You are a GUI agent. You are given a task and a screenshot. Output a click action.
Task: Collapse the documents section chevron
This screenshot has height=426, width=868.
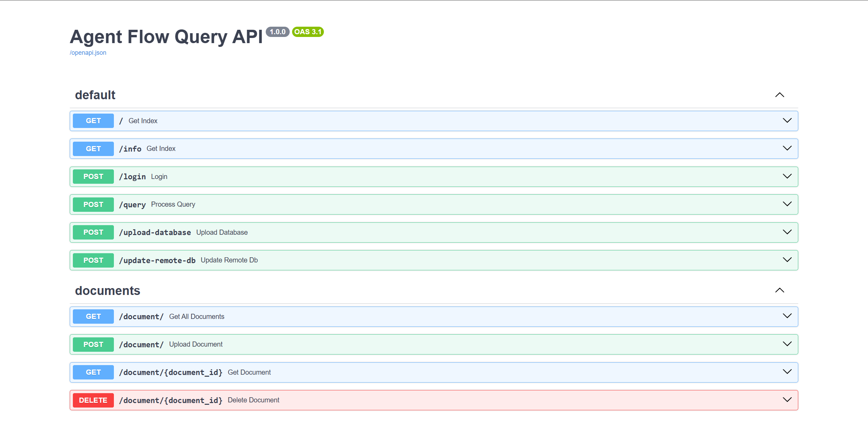click(779, 291)
